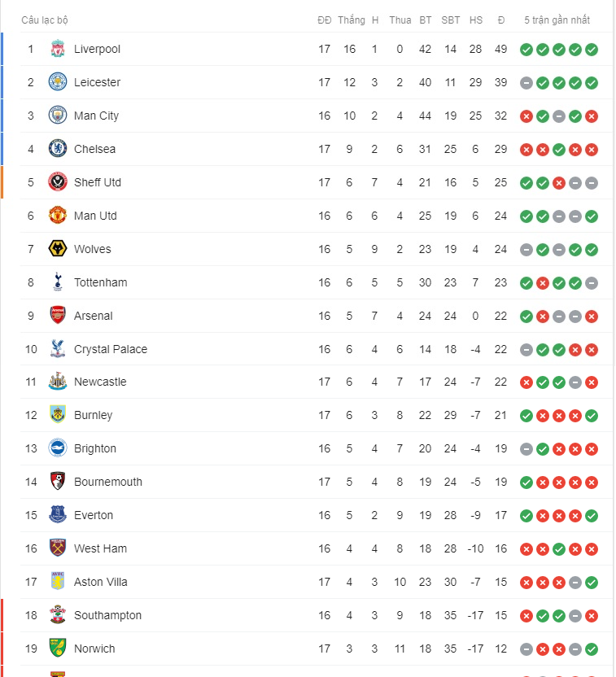Click the Leicester club crest icon
Viewport: 616px width, 677px height.
58,82
